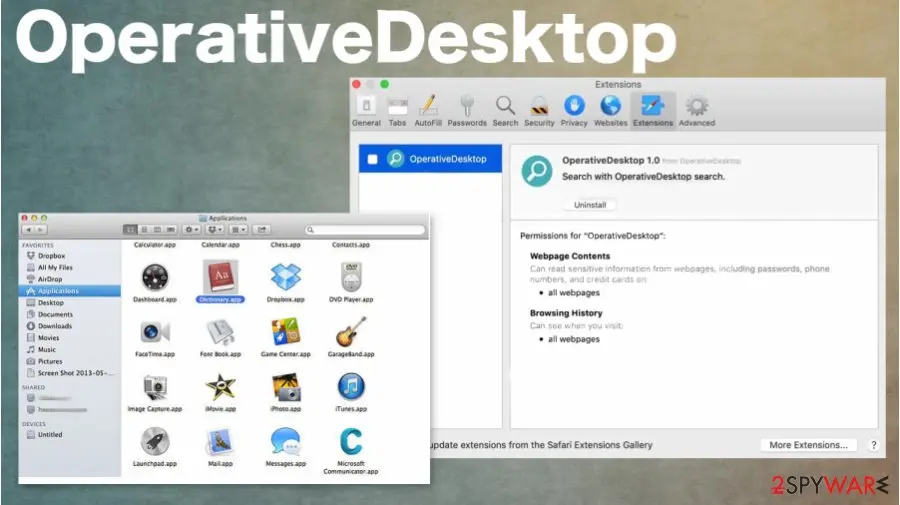Select the iPhoto.app icon
900x505 pixels.
coord(286,387)
